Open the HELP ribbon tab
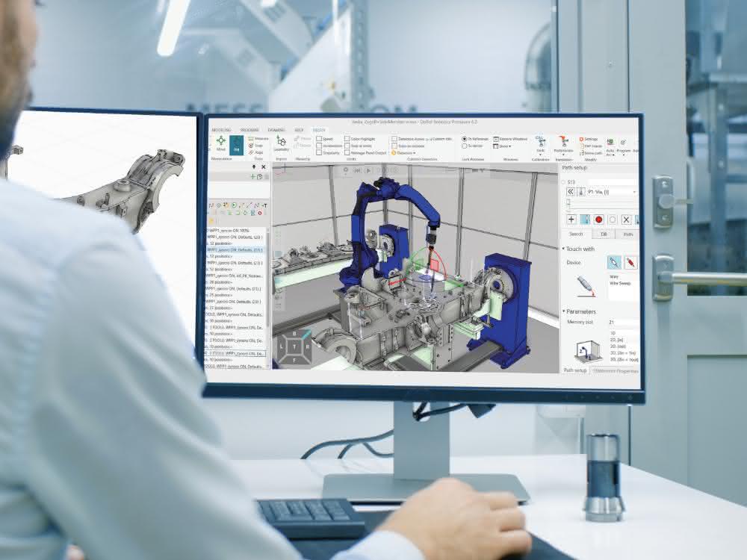 (x=299, y=130)
